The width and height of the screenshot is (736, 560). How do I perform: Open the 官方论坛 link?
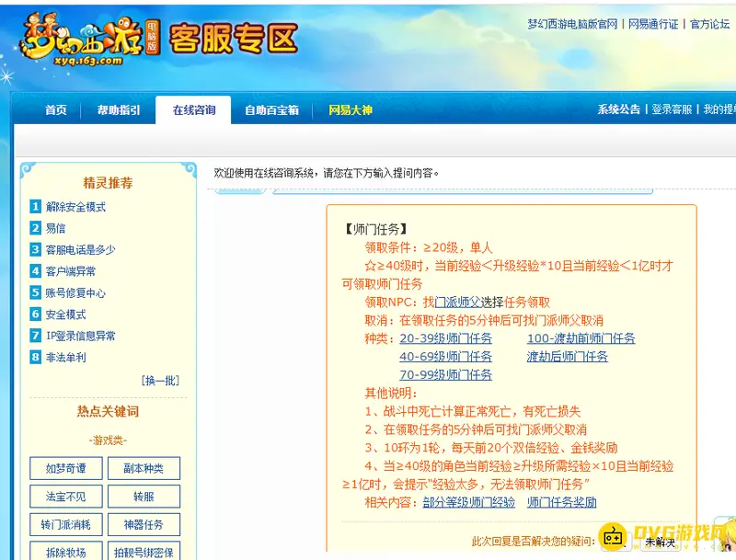click(709, 24)
